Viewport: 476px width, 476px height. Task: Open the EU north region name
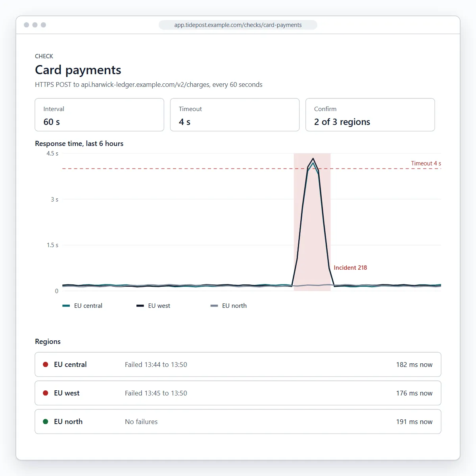click(x=68, y=422)
